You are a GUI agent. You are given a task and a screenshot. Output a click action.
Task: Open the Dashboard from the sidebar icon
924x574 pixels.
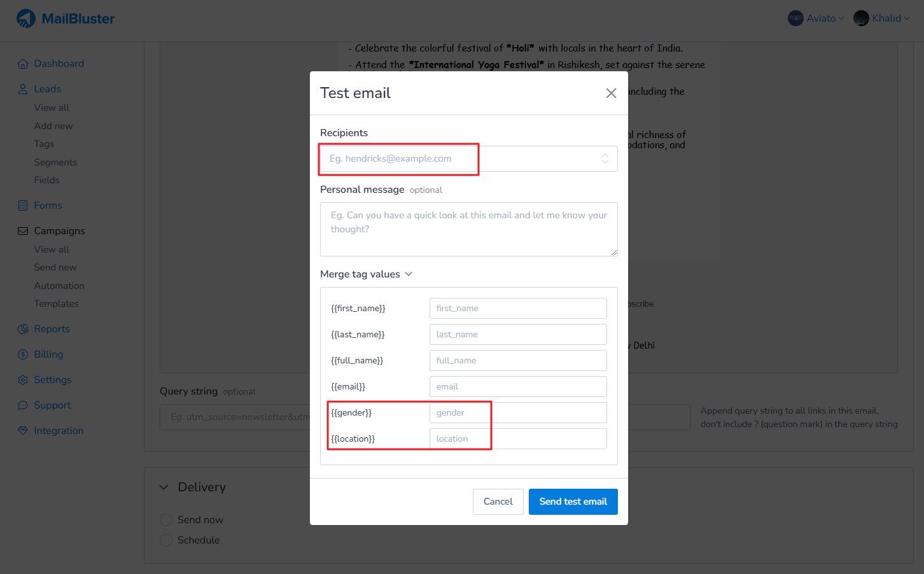click(x=22, y=63)
